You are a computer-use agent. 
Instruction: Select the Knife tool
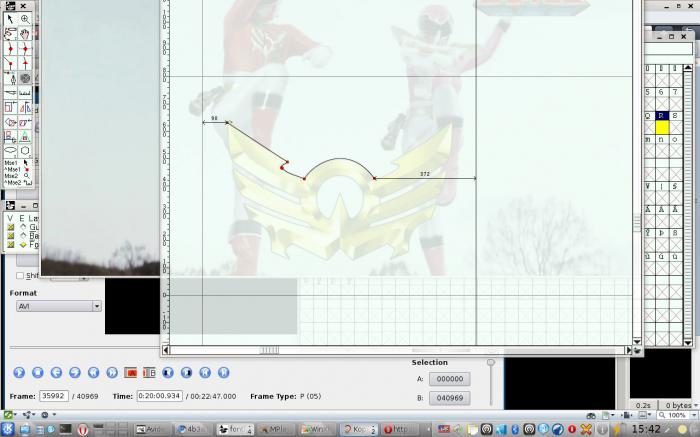pos(10,93)
